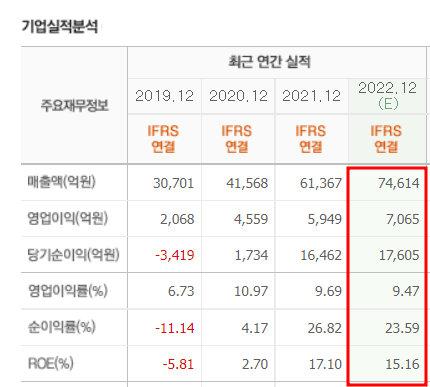Click net income value 17,605
Image resolution: width=430 pixels, height=387 pixels.
[x=399, y=255]
